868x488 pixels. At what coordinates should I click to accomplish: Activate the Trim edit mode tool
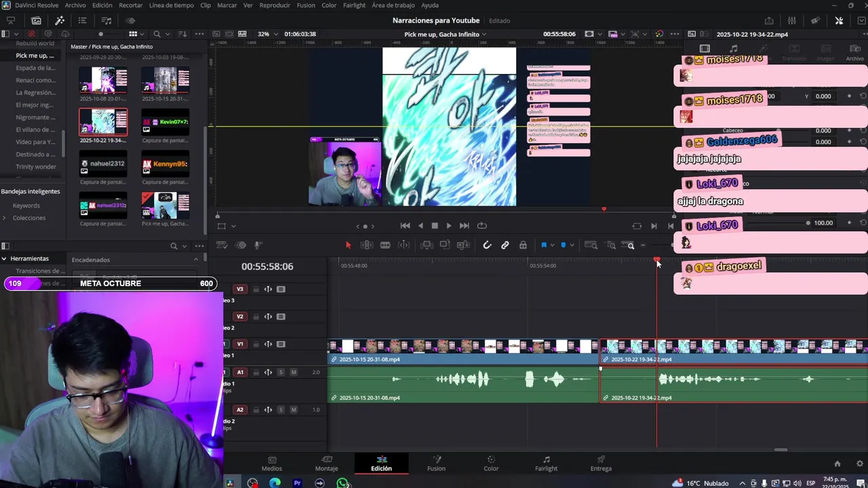(367, 245)
